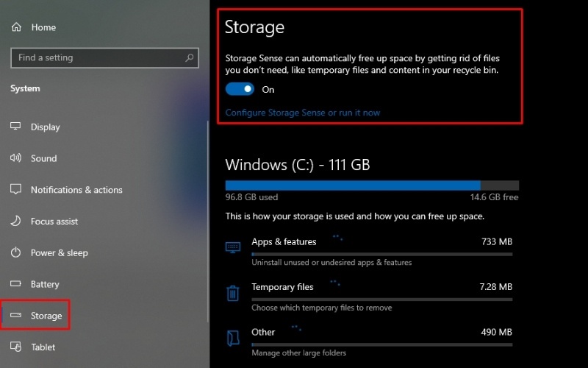Viewport: 588px width, 368px height.
Task: Click the Sound speaker icon
Action: click(x=16, y=158)
